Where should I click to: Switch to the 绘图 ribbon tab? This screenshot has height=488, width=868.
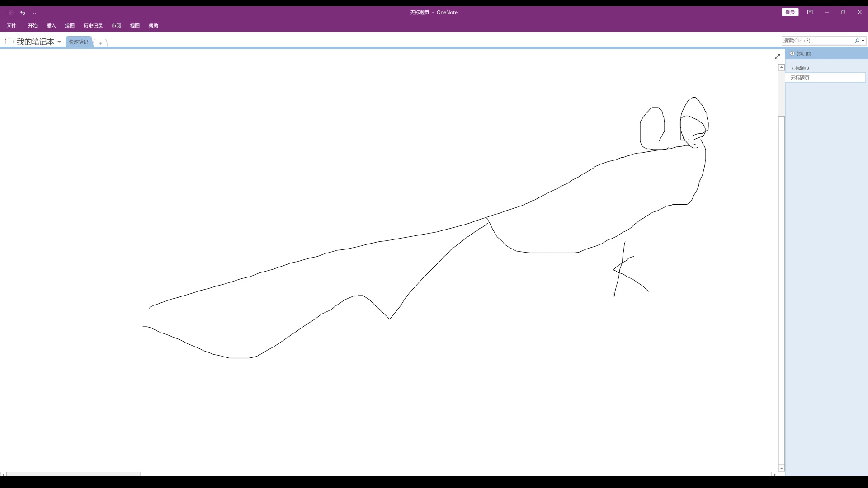click(70, 26)
